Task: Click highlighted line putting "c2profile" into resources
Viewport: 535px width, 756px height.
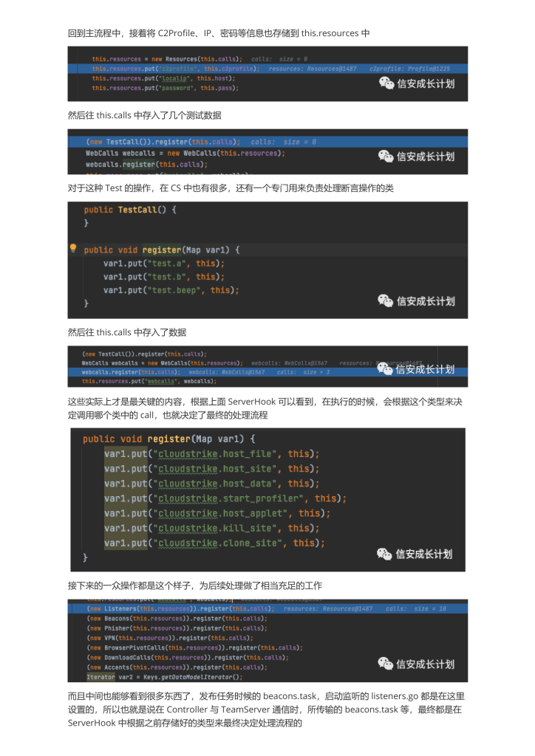Action: (267, 69)
